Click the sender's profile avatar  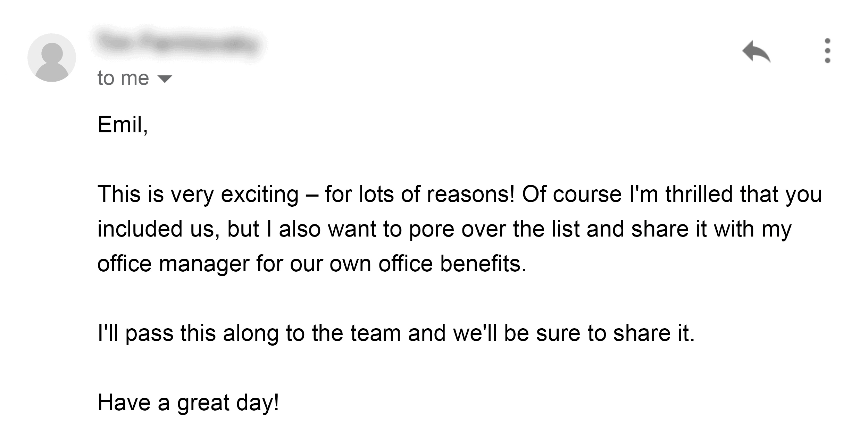(52, 58)
